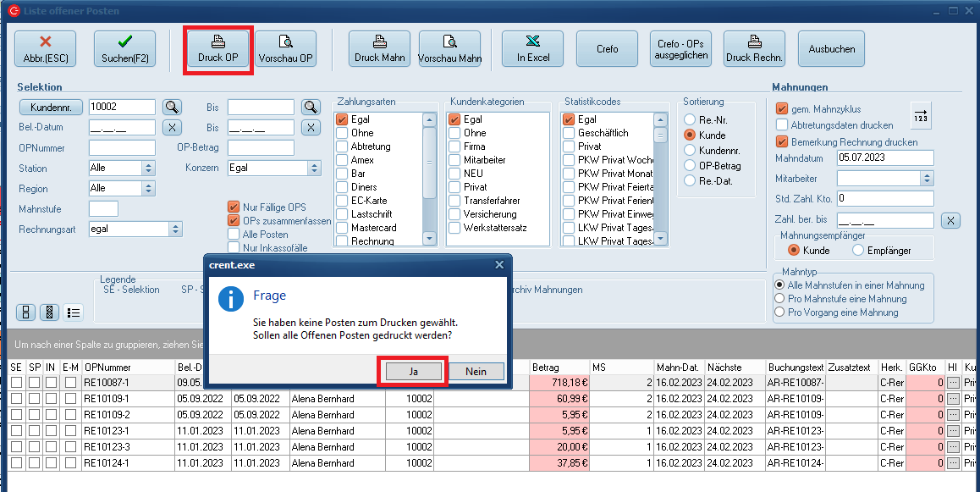Open Vorschau OP print preview
Viewport: 980px width, 492px height.
click(286, 49)
